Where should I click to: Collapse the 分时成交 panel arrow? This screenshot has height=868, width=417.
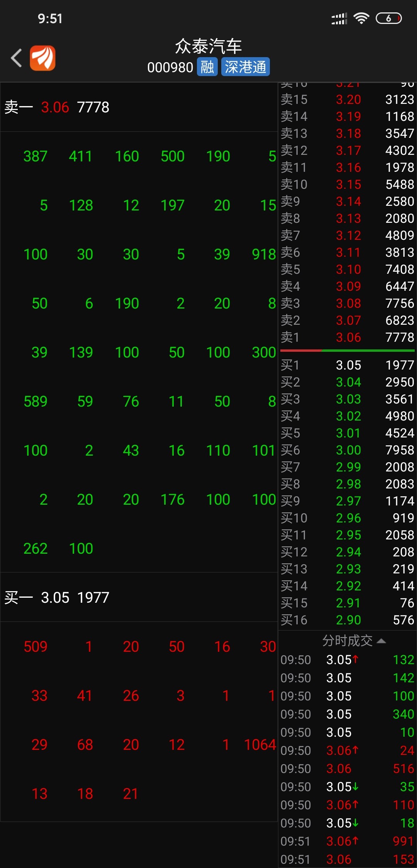point(381,641)
